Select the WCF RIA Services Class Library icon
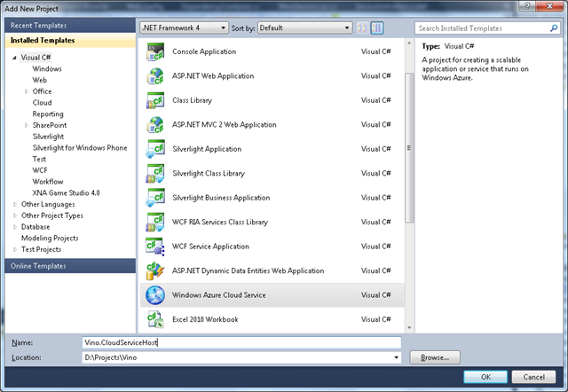568x392 pixels. 155,222
